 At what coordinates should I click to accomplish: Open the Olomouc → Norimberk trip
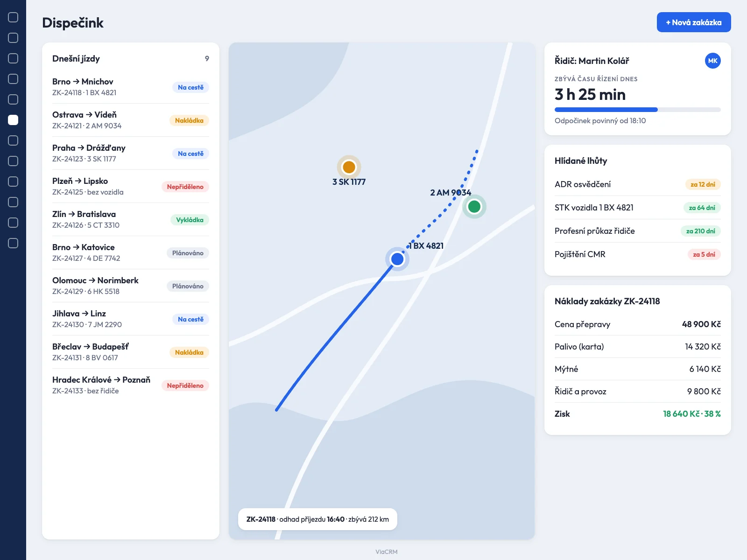pyautogui.click(x=131, y=286)
